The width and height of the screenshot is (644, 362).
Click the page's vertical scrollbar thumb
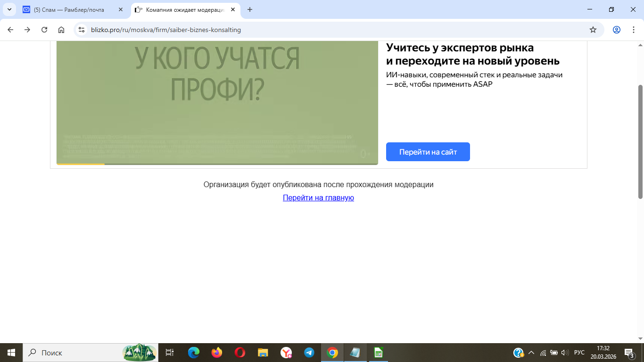[640, 141]
